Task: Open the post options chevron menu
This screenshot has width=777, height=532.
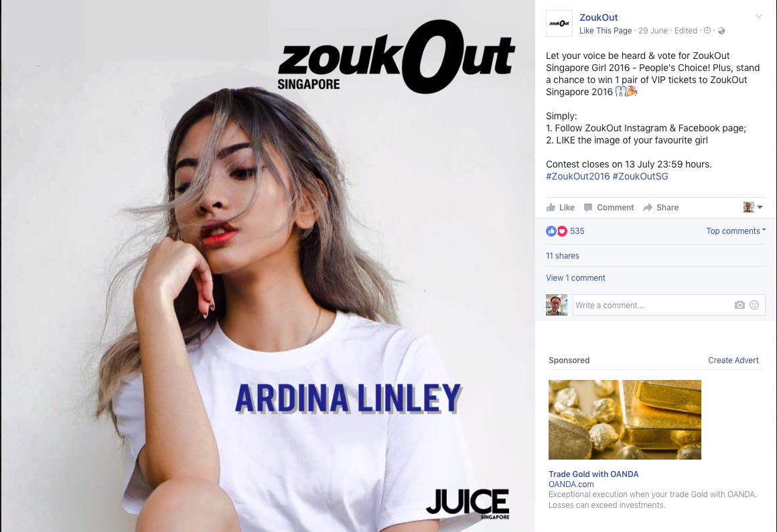Action: 759,16
